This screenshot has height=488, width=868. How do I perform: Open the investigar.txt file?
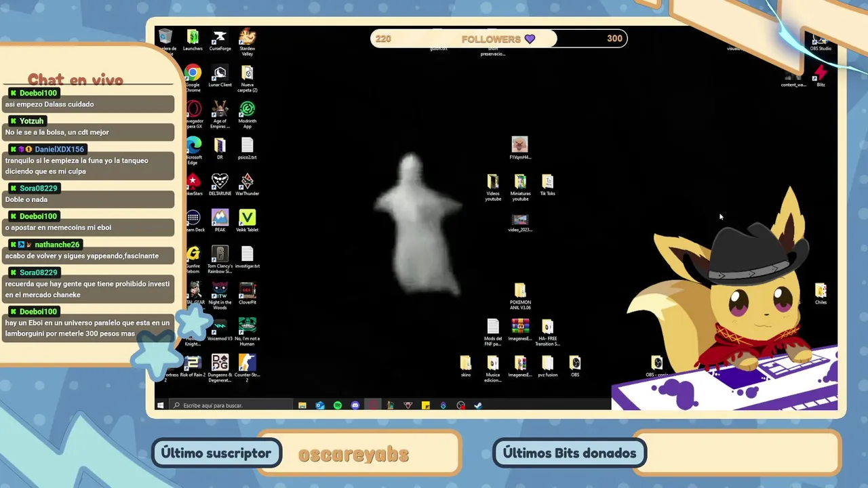(248, 258)
